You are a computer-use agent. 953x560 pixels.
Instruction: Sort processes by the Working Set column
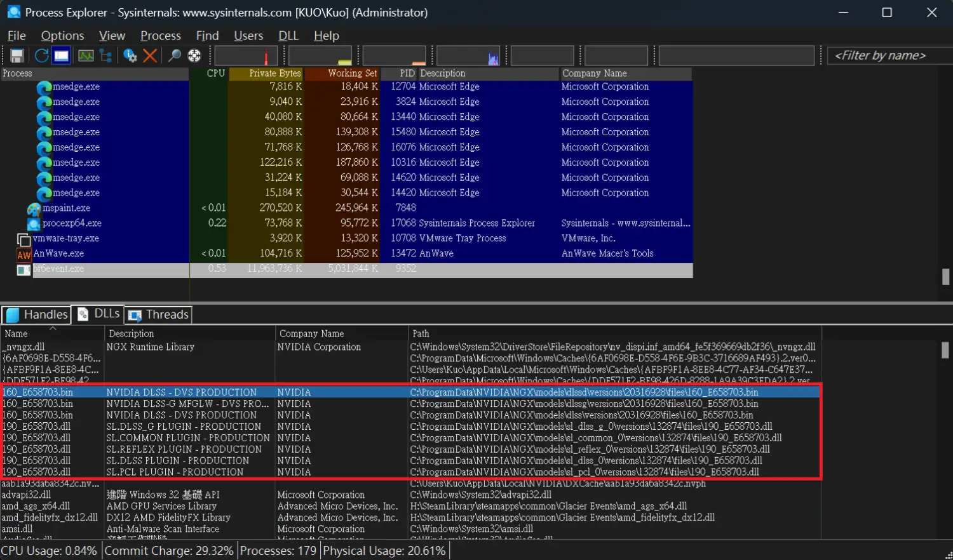click(342, 74)
